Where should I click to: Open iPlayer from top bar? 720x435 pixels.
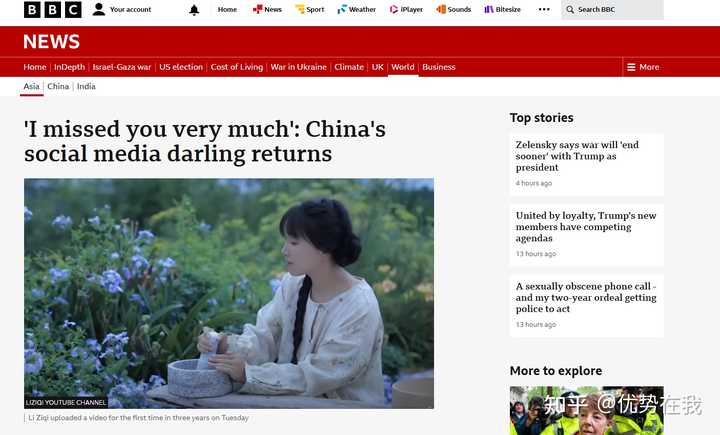pyautogui.click(x=406, y=9)
